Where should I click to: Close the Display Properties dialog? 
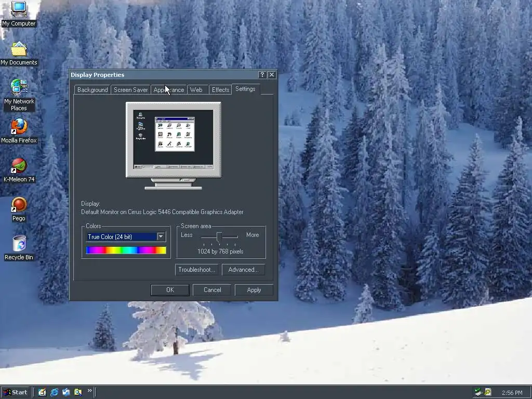tap(272, 75)
